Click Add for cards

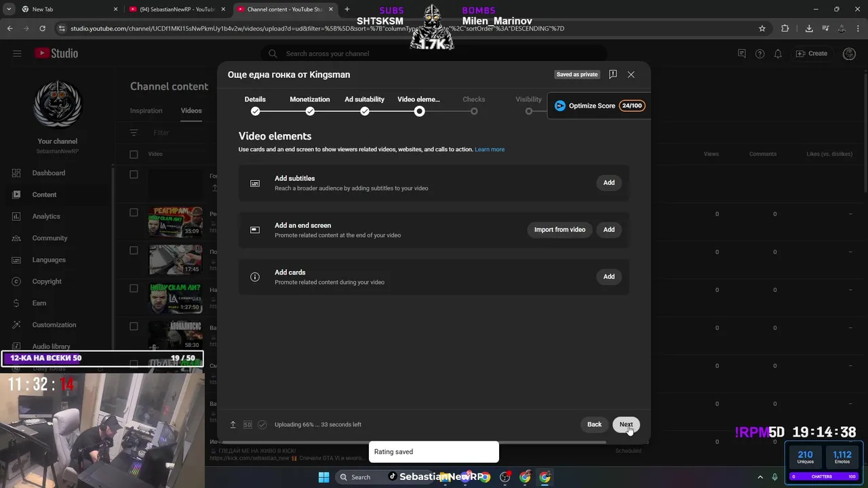tap(609, 277)
